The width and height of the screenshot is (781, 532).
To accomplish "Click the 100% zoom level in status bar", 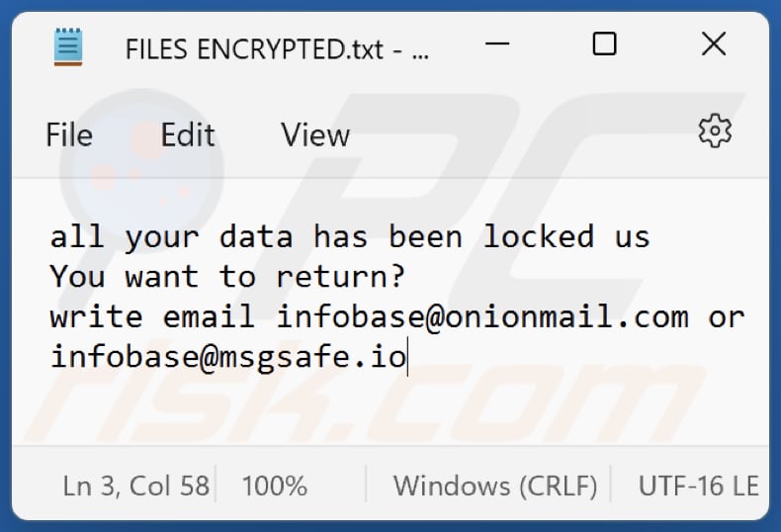I will coord(275,486).
